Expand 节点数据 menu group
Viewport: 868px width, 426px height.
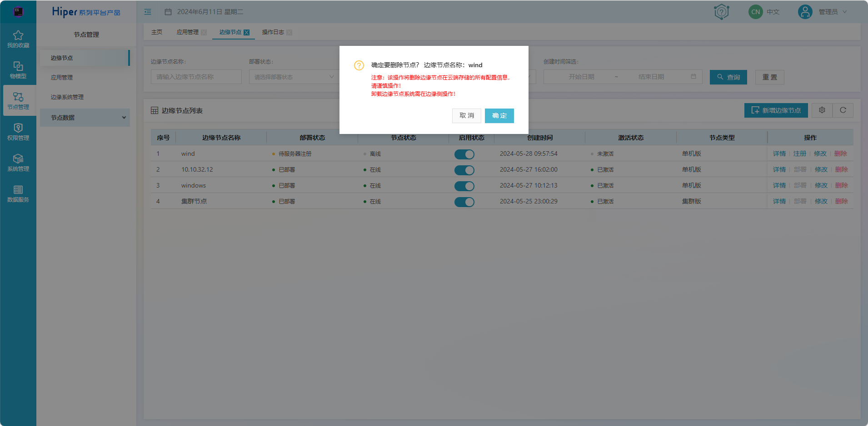85,118
